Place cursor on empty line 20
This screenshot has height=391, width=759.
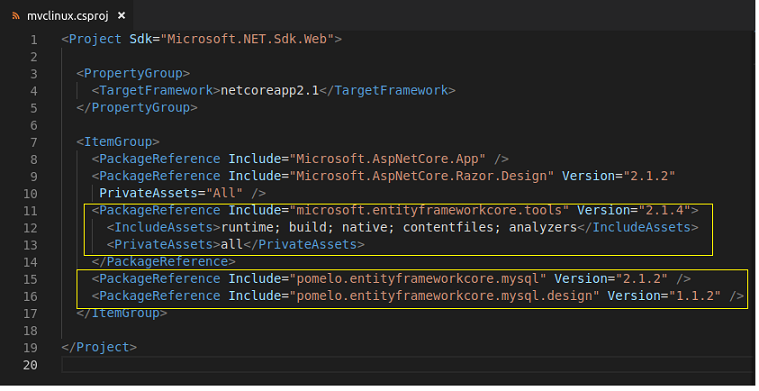(x=407, y=364)
